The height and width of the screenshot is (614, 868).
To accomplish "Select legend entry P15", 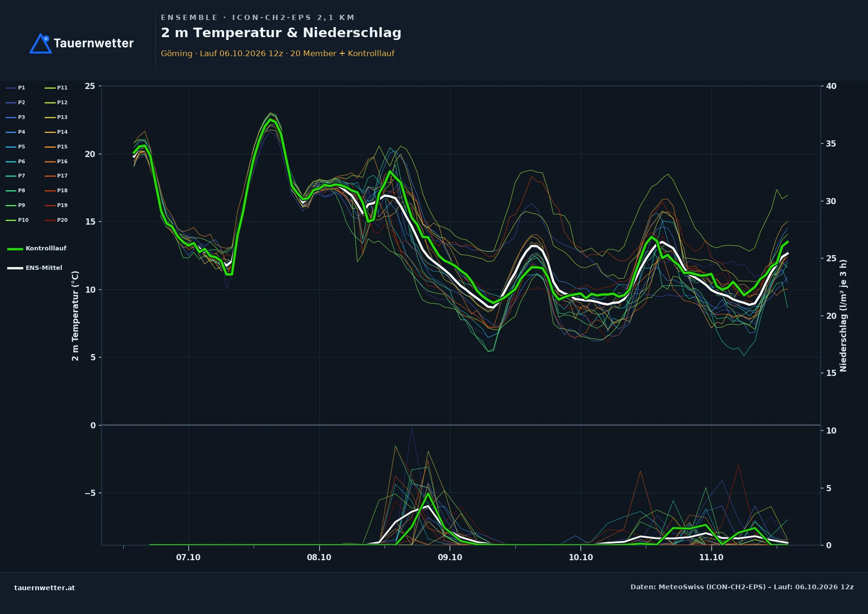I will (56, 147).
